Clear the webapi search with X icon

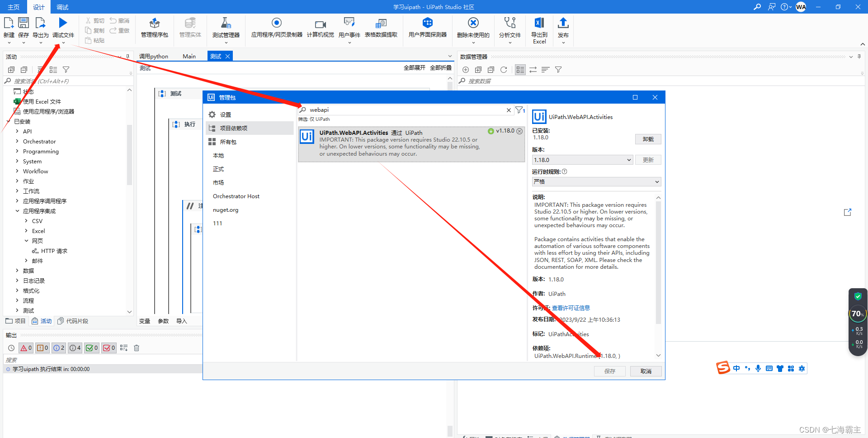coord(509,110)
